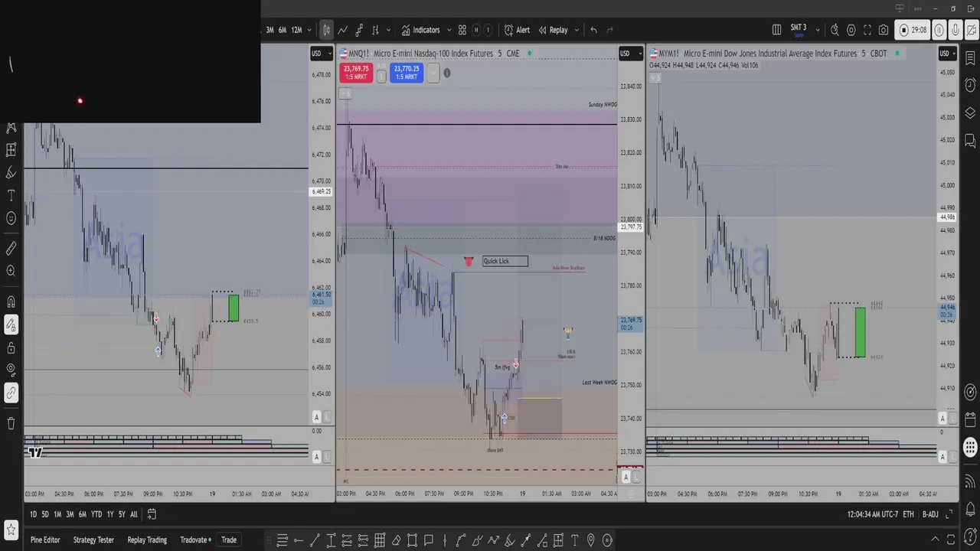Toggle stay in drawing mode pencil-lock
The width and height of the screenshot is (980, 551).
coord(11,325)
